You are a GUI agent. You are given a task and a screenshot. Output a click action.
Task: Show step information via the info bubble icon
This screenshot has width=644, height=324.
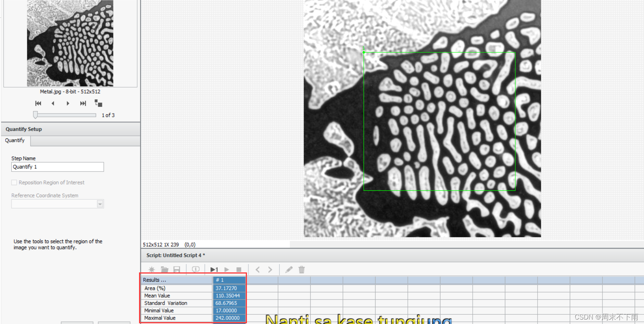195,270
